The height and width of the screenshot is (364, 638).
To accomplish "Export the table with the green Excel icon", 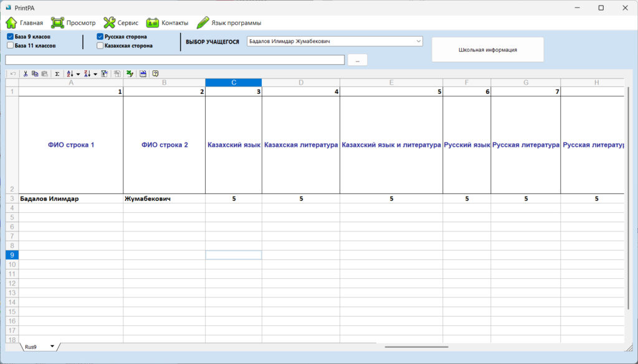I will coord(130,73).
